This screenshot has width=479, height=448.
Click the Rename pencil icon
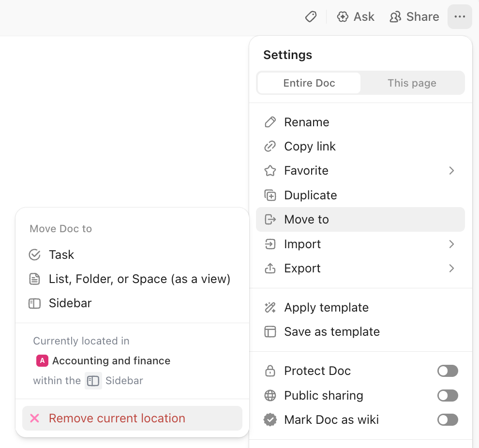coord(270,122)
